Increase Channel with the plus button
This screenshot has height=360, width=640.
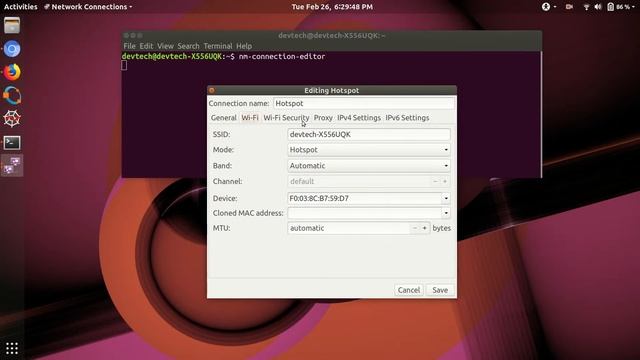tap(445, 181)
